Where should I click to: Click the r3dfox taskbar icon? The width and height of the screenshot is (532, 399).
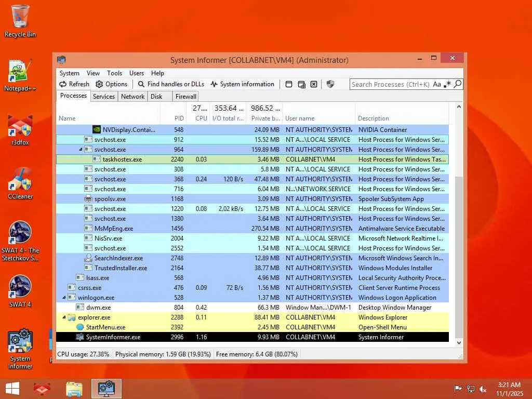pos(42,389)
